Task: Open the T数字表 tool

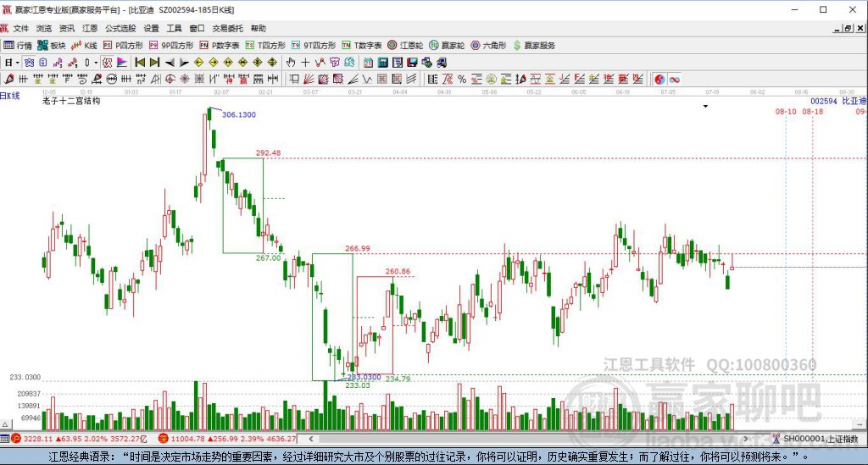Action: tap(361, 46)
